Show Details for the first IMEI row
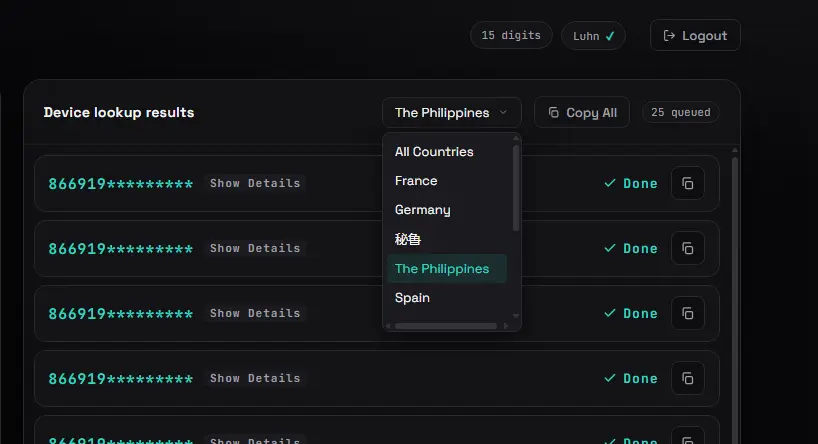The height and width of the screenshot is (444, 818). [x=255, y=183]
